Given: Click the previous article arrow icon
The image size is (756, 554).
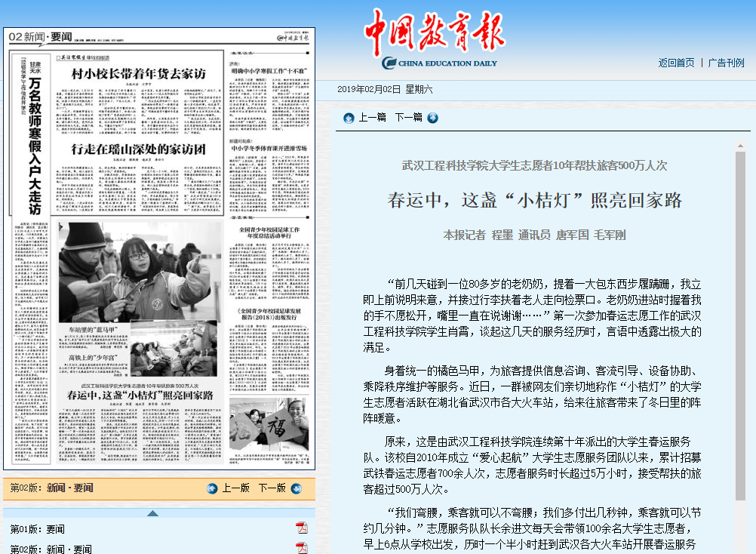Looking at the screenshot, I should click(x=349, y=118).
